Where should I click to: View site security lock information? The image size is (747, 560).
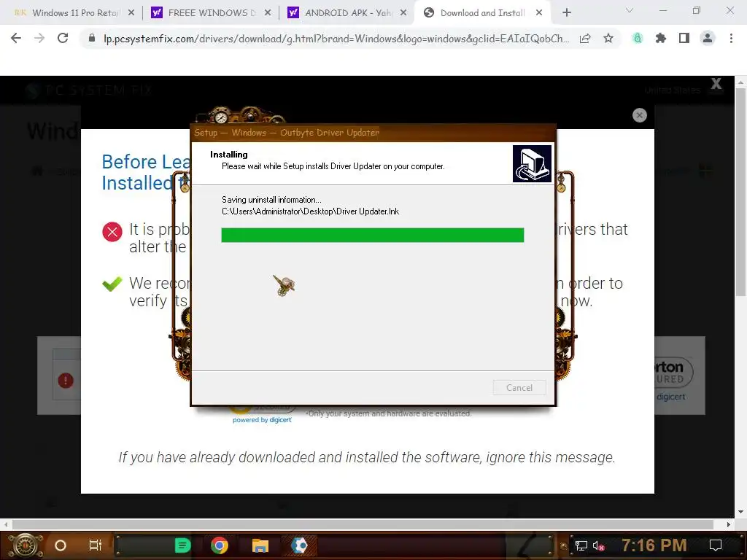click(92, 38)
